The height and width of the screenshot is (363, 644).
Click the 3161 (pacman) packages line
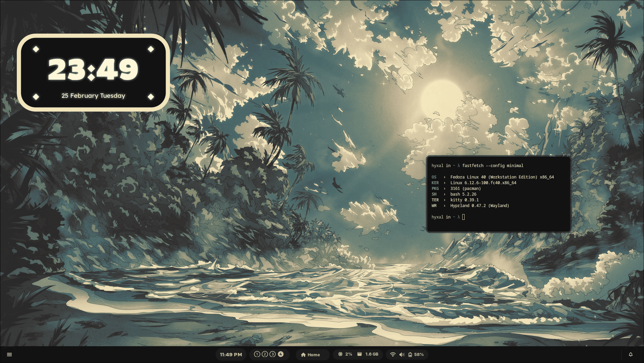coord(456,189)
